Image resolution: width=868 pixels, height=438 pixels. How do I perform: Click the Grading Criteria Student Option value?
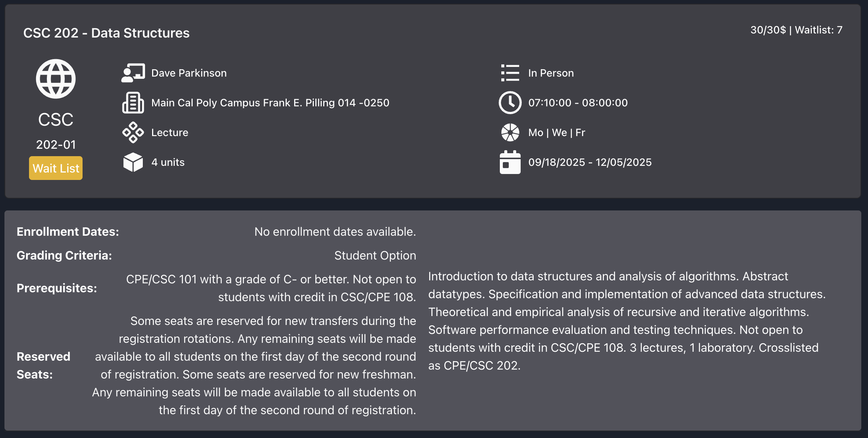375,255
